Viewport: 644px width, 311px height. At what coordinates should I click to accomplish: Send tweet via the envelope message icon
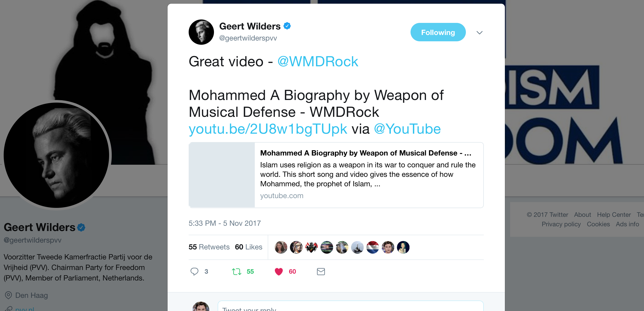click(x=321, y=272)
